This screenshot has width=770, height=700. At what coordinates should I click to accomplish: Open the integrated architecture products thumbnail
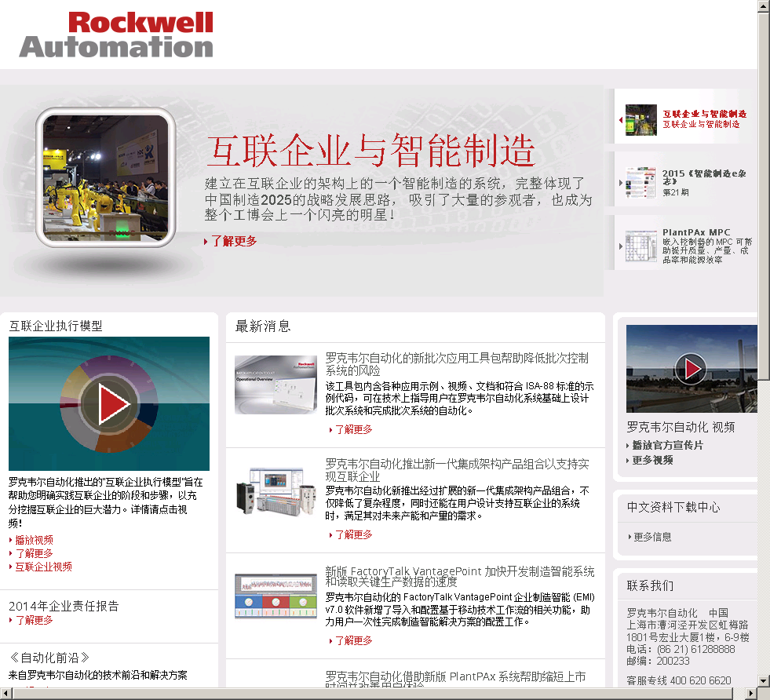[276, 491]
